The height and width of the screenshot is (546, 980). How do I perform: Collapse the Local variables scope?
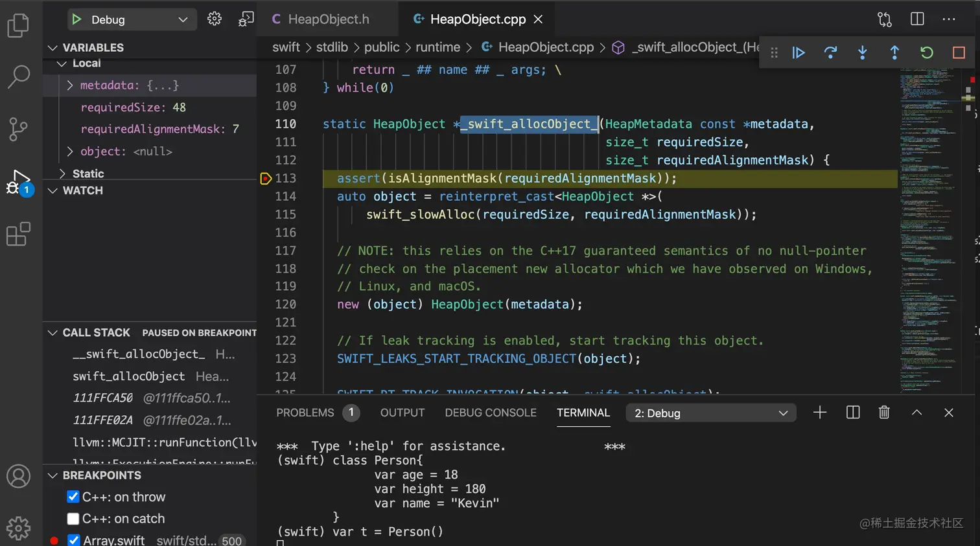pos(62,63)
